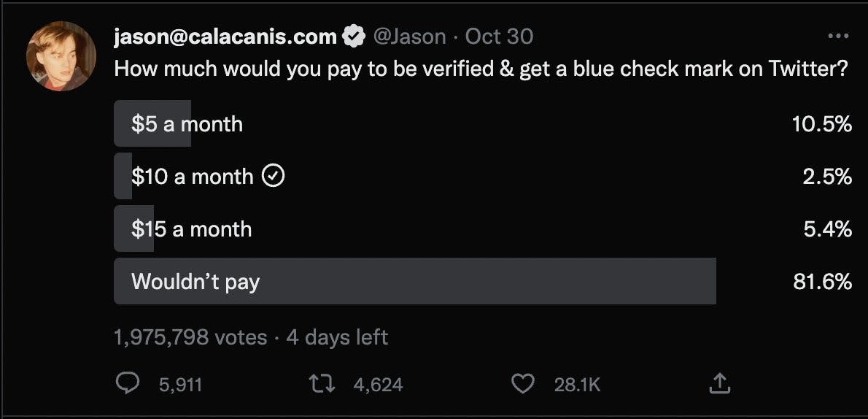This screenshot has height=419, width=868.
Task: Select the "$10 a month" poll option
Action: 193,177
